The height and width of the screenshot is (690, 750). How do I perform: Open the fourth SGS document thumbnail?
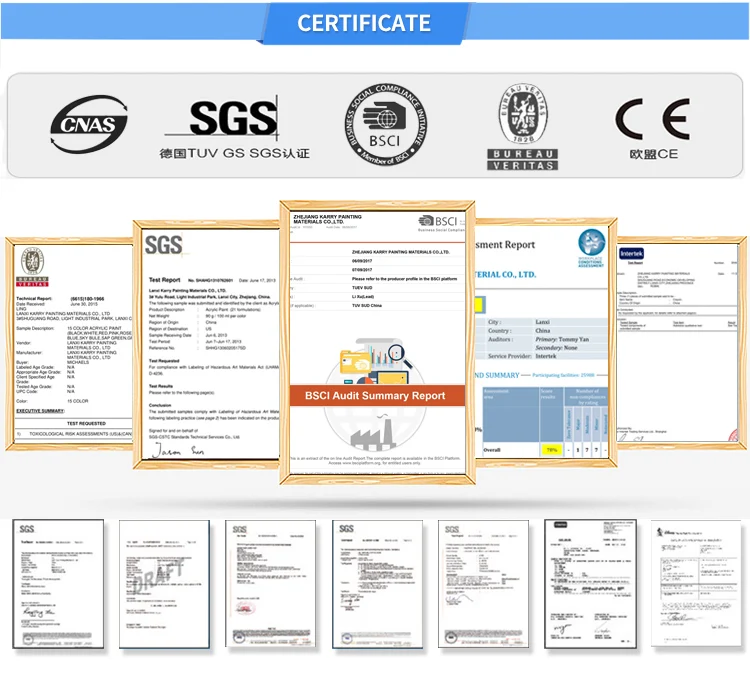[x=378, y=584]
